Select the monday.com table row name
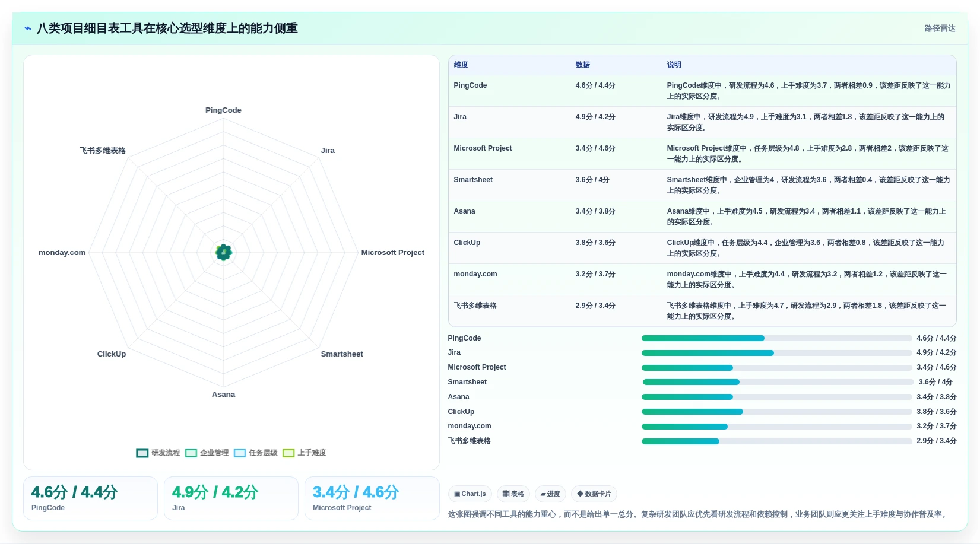 click(x=475, y=274)
